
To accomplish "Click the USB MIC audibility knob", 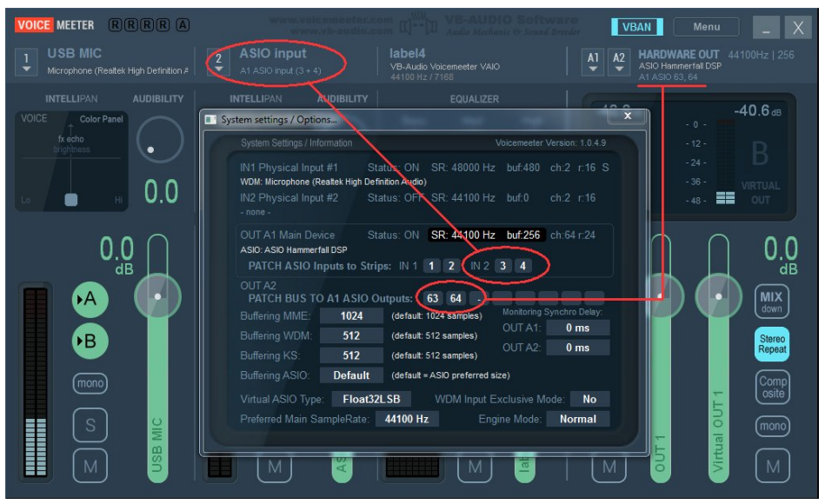I will [x=159, y=140].
